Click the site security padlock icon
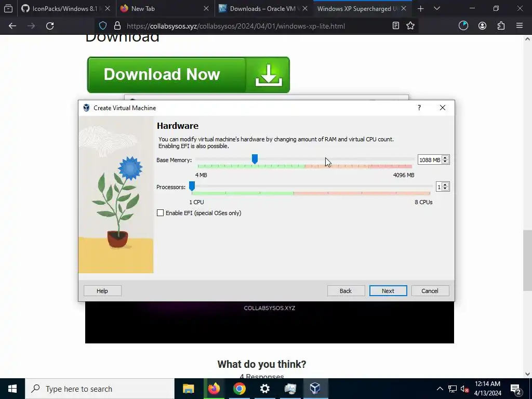 [117, 26]
